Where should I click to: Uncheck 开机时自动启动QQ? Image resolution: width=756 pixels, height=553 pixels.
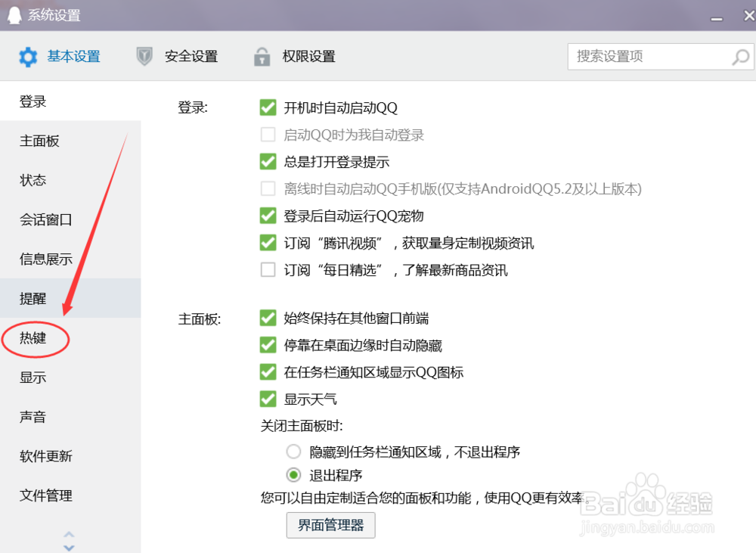click(x=268, y=107)
